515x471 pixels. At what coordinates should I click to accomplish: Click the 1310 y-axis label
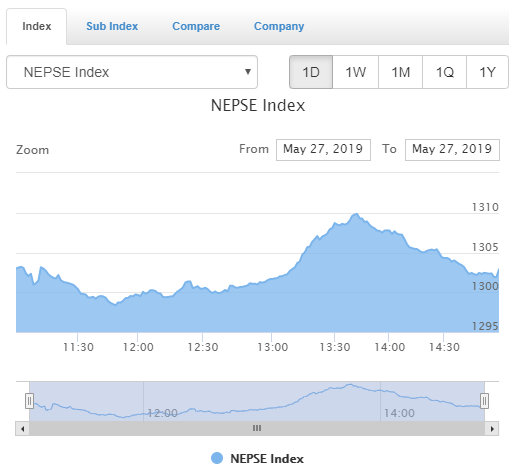tap(485, 207)
